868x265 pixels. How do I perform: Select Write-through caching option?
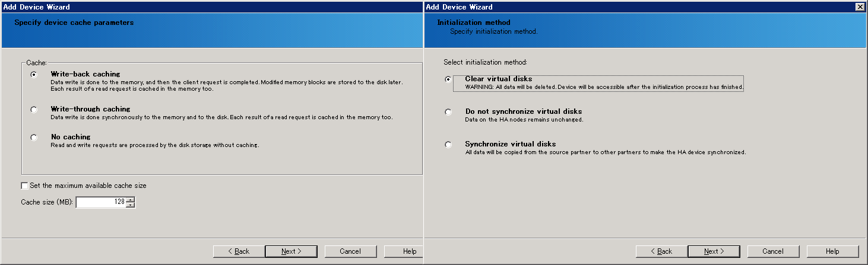point(34,110)
